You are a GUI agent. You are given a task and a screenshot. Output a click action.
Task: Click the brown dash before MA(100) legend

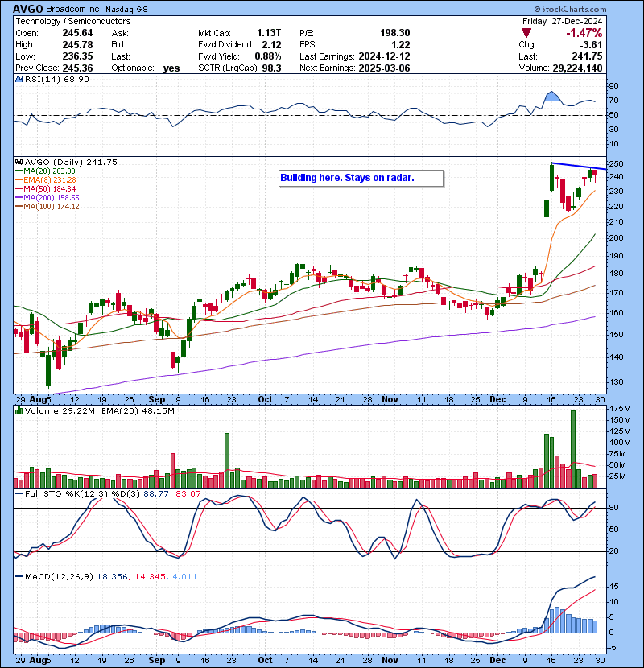click(x=19, y=207)
